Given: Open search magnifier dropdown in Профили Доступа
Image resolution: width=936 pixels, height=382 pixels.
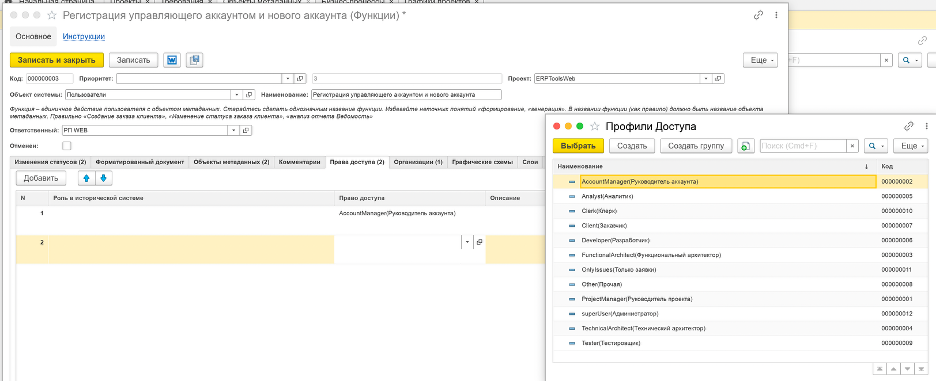Looking at the screenshot, I should tap(876, 146).
